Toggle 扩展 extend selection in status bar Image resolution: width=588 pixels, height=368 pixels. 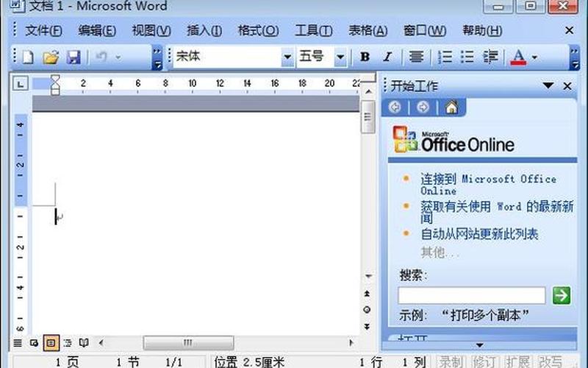pyautogui.click(x=518, y=362)
